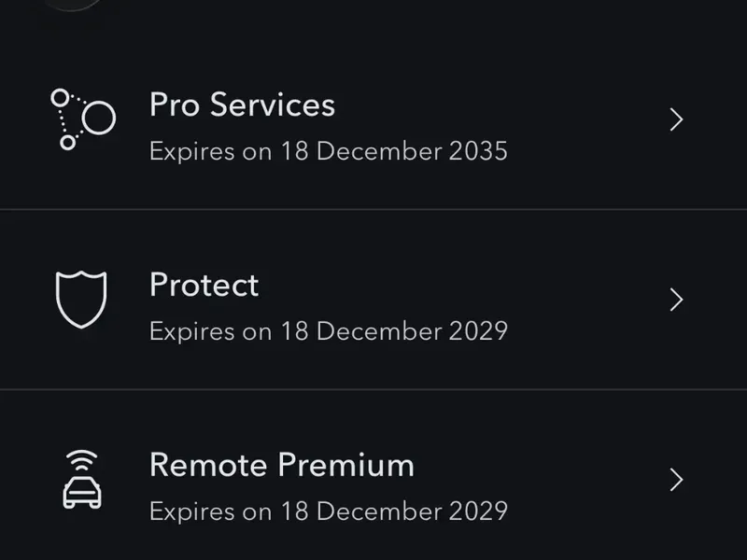Viewport: 747px width, 560px height.
Task: Expand Pro Services using its right chevron
Action: tap(677, 119)
